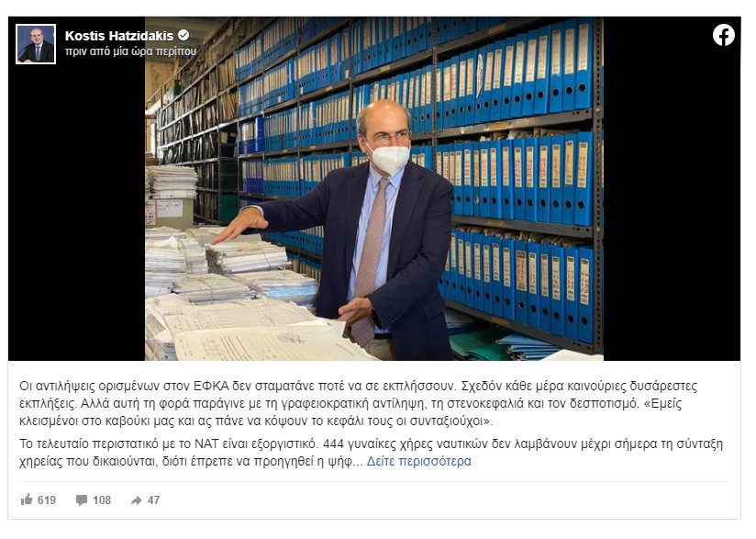Click the stack of papers under man's hand
Image resolution: width=756 pixels, height=539 pixels.
click(247, 256)
